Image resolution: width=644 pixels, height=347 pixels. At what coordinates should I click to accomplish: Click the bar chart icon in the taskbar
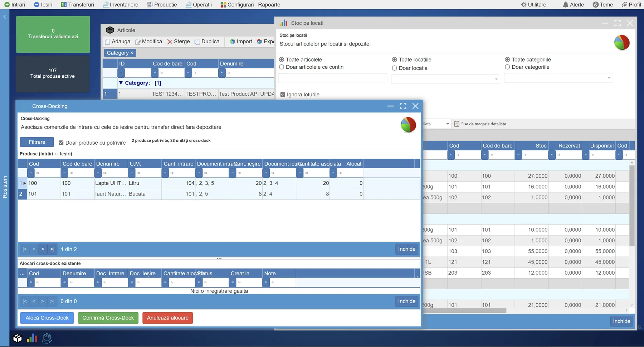point(32,338)
